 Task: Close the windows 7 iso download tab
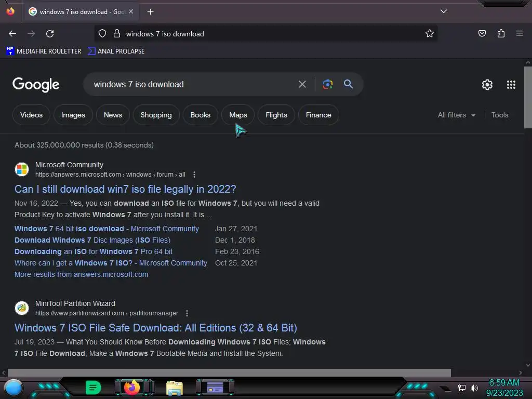click(131, 11)
